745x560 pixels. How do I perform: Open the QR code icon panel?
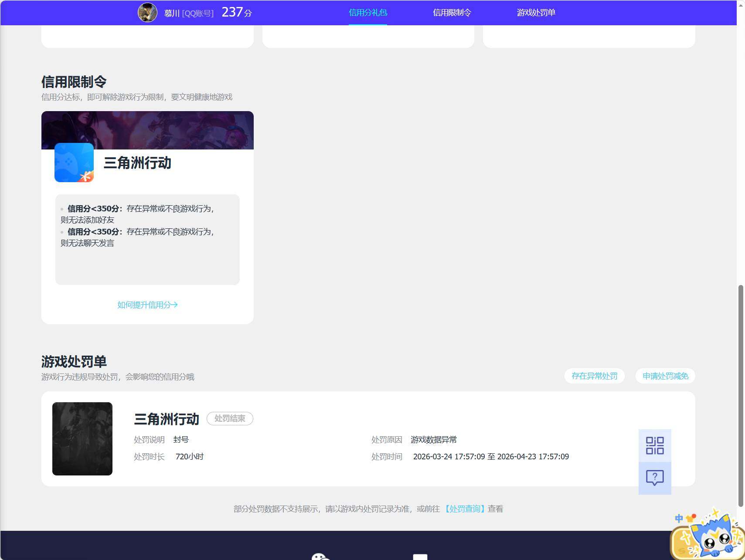(655, 446)
